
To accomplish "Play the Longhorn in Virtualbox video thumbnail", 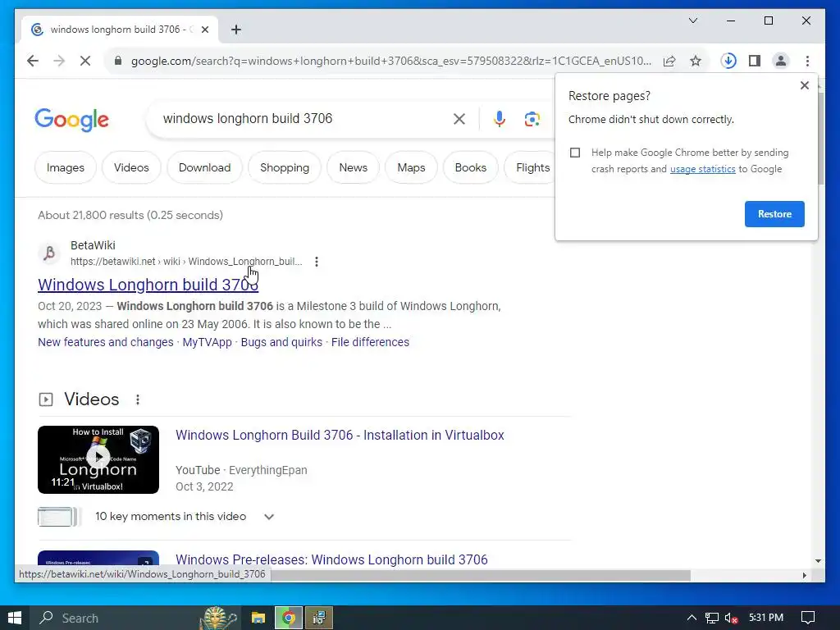I will (98, 459).
